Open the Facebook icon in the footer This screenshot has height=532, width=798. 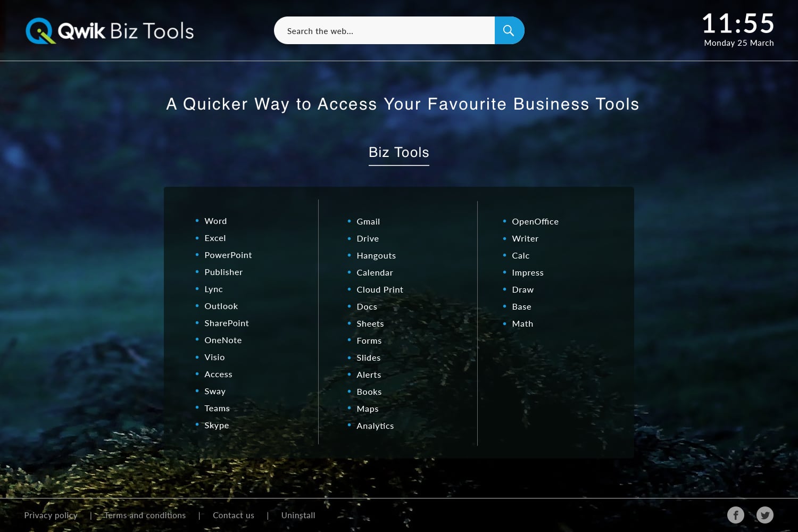pos(736,515)
